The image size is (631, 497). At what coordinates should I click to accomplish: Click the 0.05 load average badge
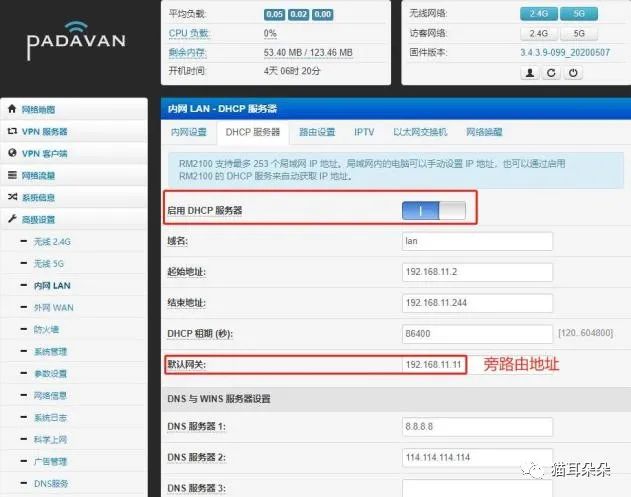pos(274,14)
